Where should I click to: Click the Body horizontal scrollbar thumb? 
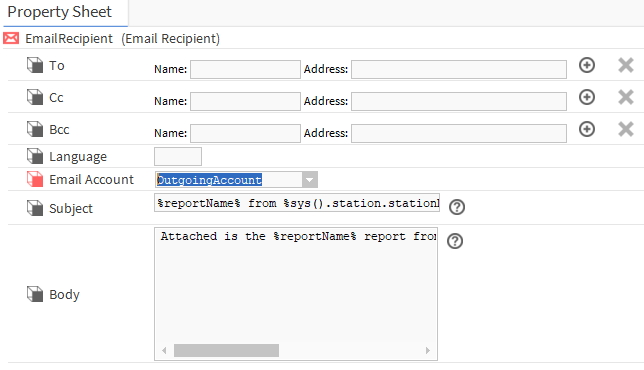click(226, 350)
